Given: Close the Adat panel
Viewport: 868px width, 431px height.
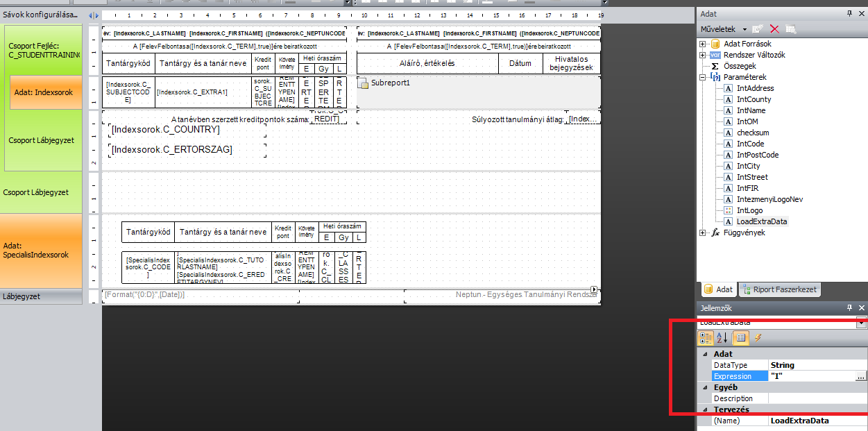Looking at the screenshot, I should point(862,13).
